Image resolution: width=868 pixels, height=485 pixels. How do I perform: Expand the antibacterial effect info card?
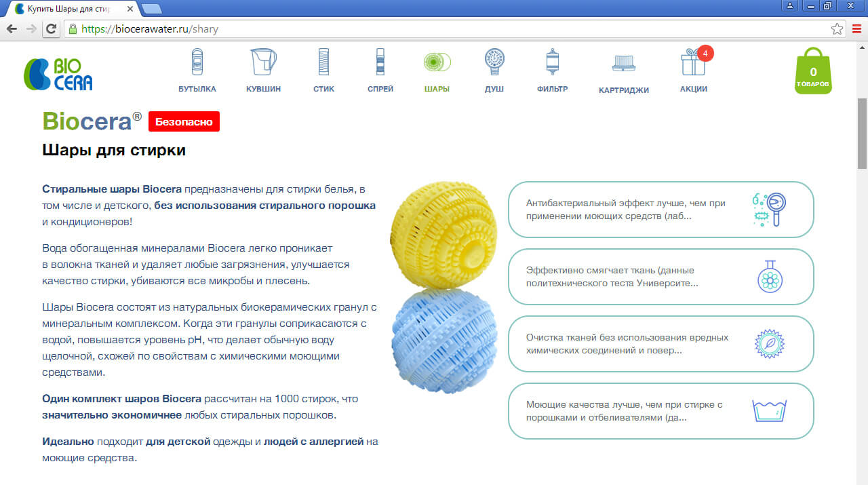coord(660,210)
